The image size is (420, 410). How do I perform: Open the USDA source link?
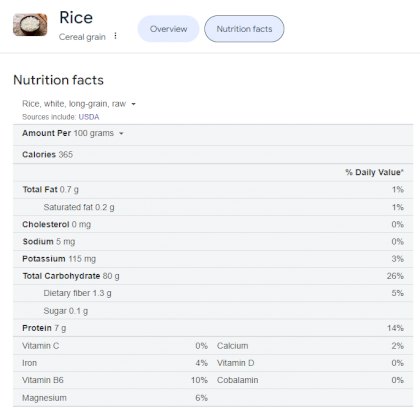coord(89,117)
